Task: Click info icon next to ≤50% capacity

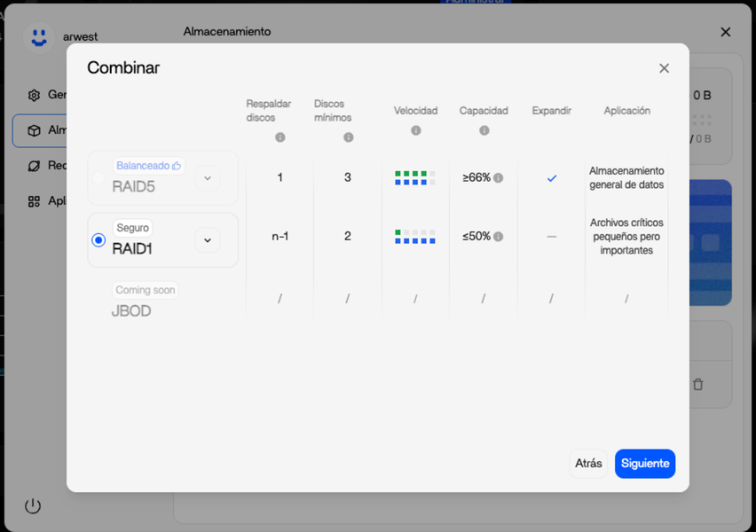Action: coord(498,237)
